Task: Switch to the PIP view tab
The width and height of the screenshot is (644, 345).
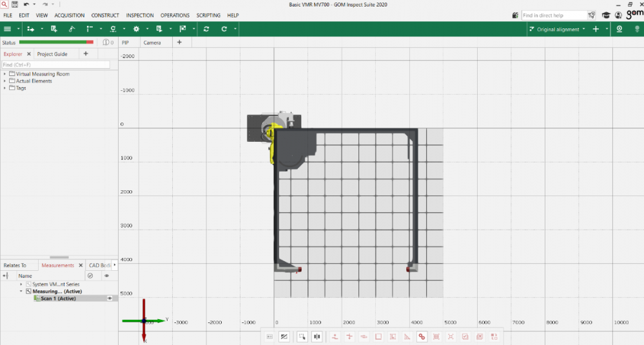Action: tap(125, 43)
